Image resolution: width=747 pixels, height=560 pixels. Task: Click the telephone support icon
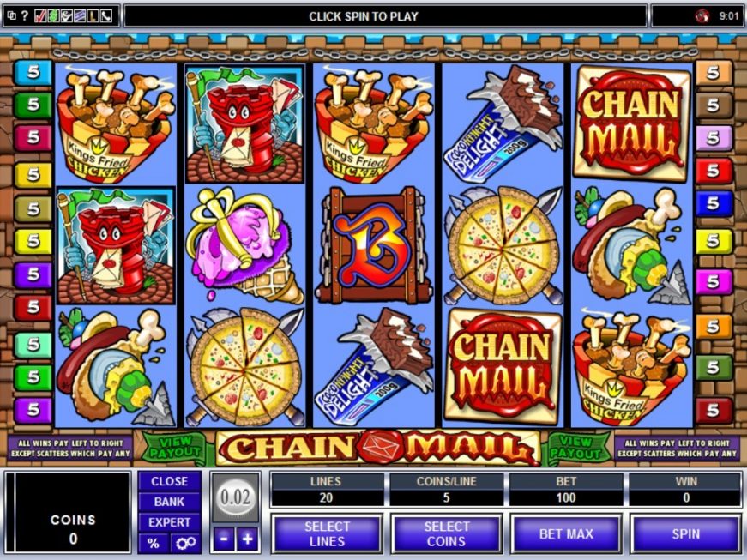[x=105, y=16]
